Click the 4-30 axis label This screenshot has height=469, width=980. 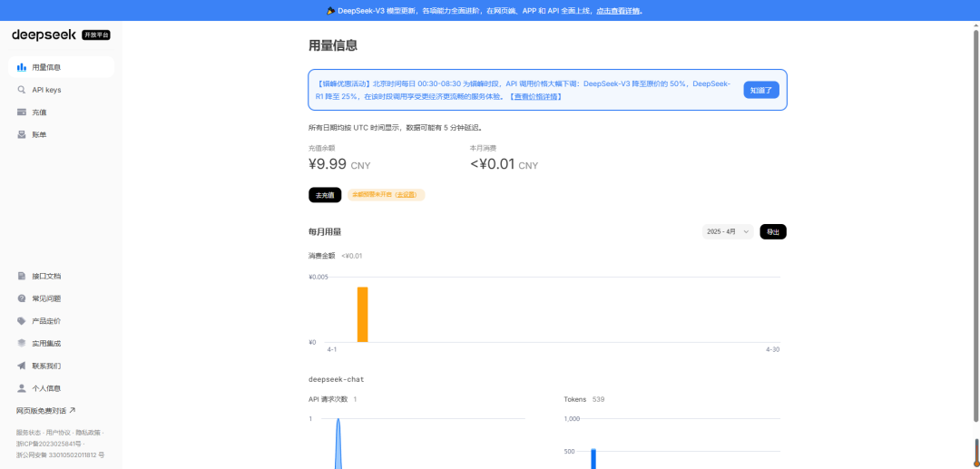[772, 349]
